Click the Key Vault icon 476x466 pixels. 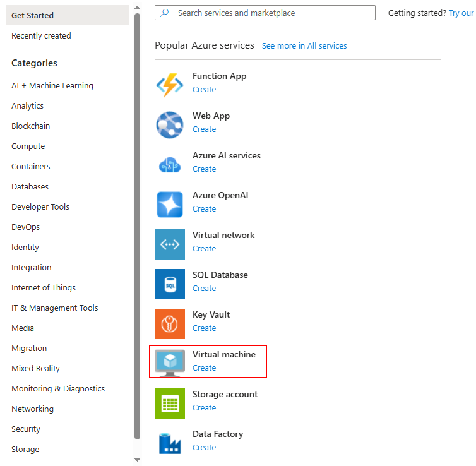(170, 324)
